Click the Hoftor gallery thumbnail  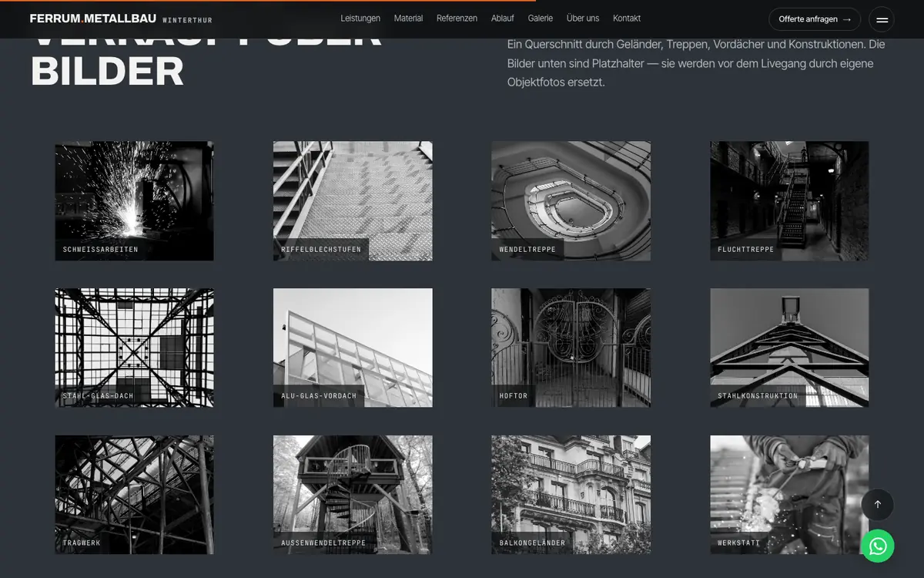tap(571, 348)
